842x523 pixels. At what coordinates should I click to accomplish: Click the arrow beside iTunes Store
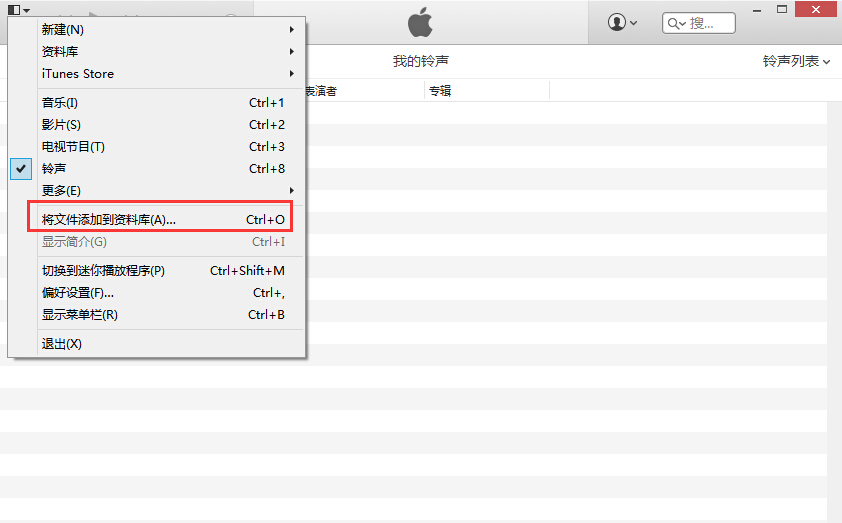(292, 74)
